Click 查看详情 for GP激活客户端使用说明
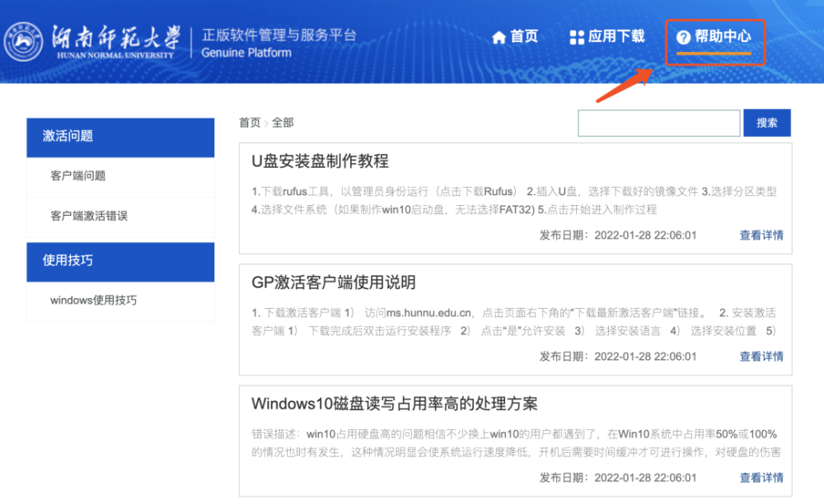 (x=761, y=357)
